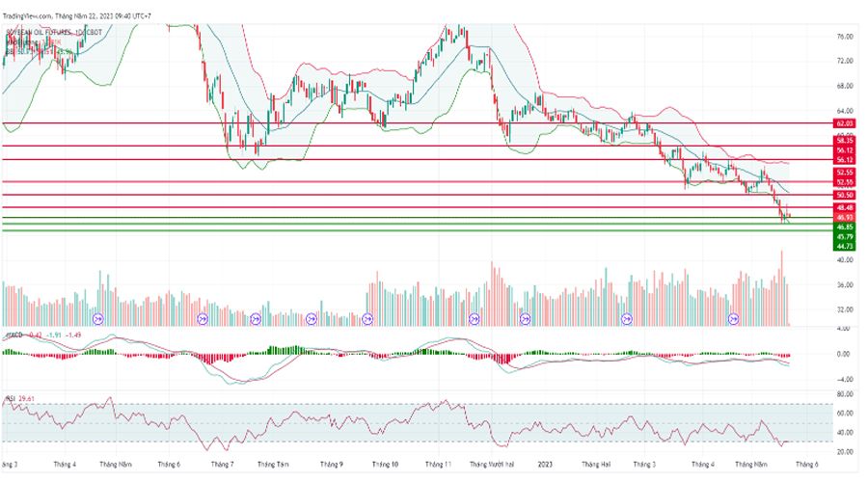Click the rollover marker just before Tháng 9

pyautogui.click(x=312, y=317)
